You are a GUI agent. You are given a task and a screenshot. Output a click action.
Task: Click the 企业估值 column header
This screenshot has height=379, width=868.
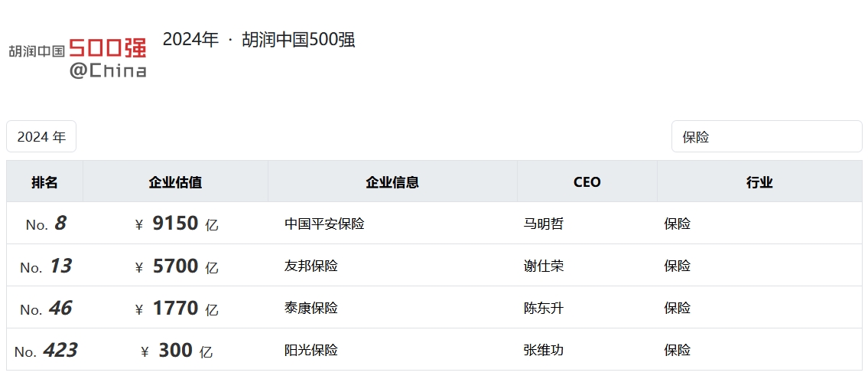coord(175,182)
